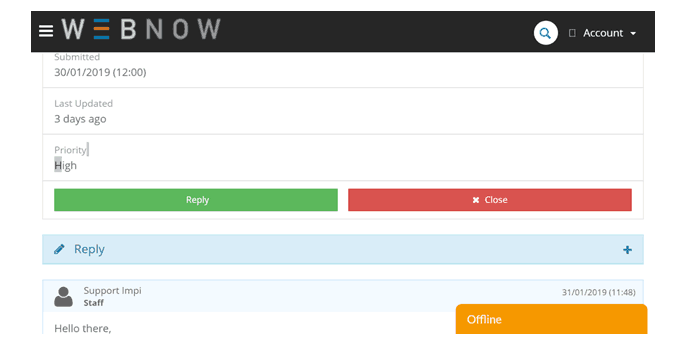Click the Support Impi user avatar

pos(63,297)
